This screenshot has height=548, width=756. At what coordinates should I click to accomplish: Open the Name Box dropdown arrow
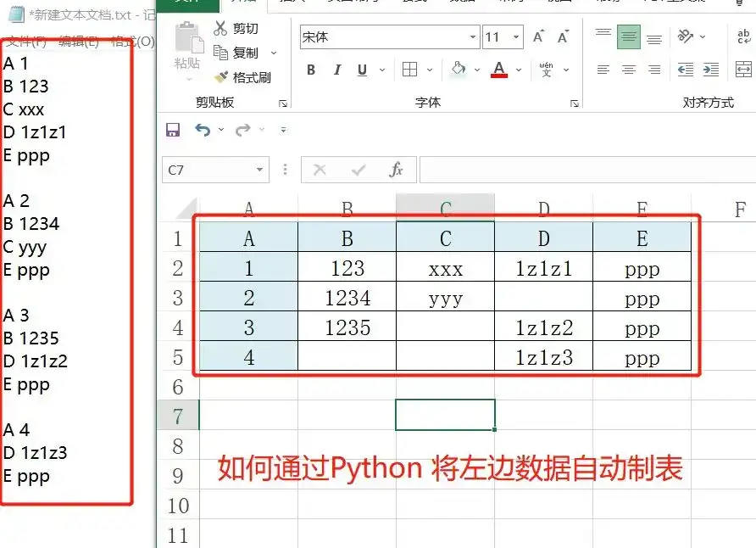260,170
